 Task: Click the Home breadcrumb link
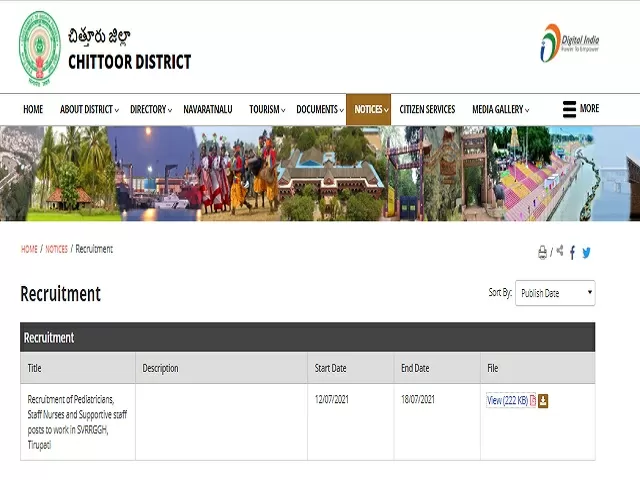click(x=29, y=249)
